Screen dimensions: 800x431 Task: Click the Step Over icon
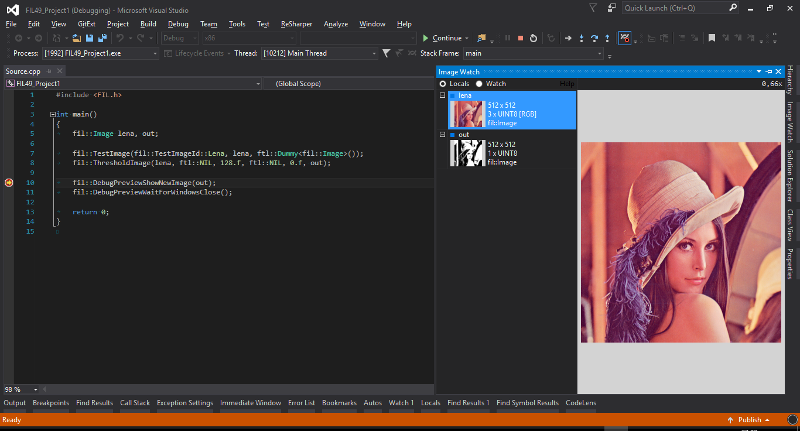(x=594, y=38)
